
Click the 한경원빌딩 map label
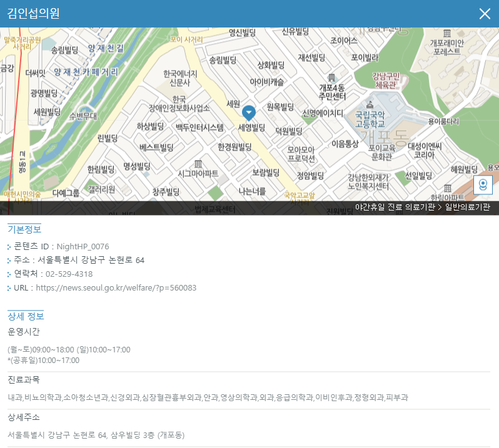(x=234, y=147)
